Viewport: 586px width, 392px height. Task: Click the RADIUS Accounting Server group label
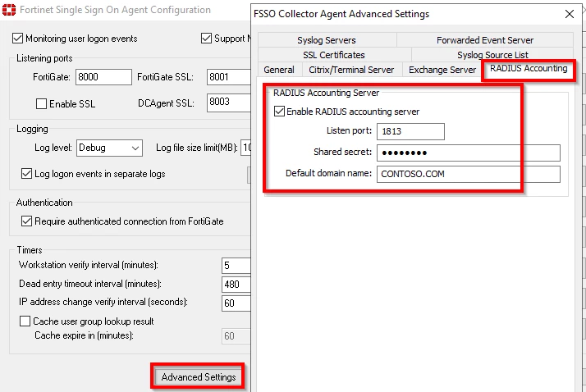(326, 93)
